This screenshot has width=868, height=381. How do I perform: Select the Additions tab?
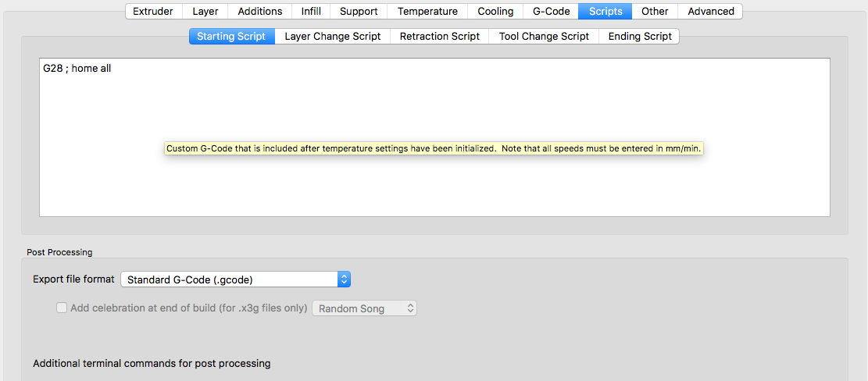(259, 11)
